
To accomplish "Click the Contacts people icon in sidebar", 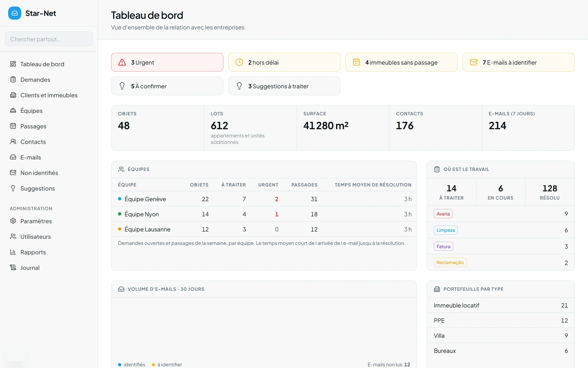I will 13,142.
